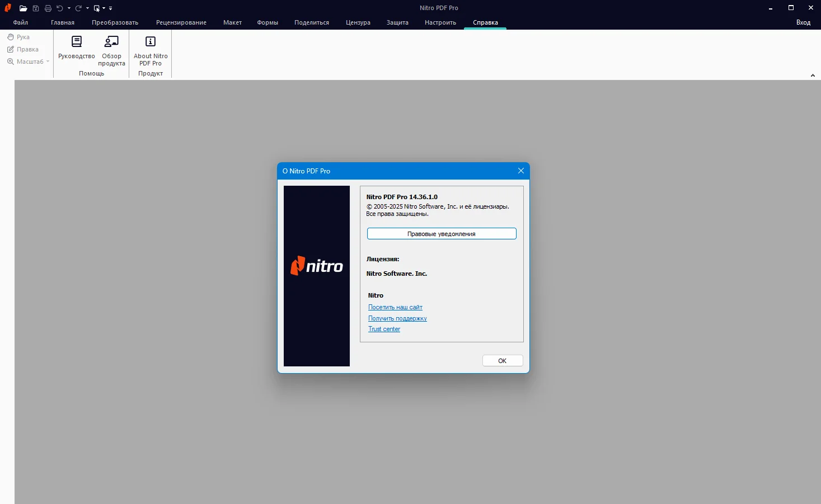Expand the select tool dropdown arrow
The image size is (821, 504).
104,8
